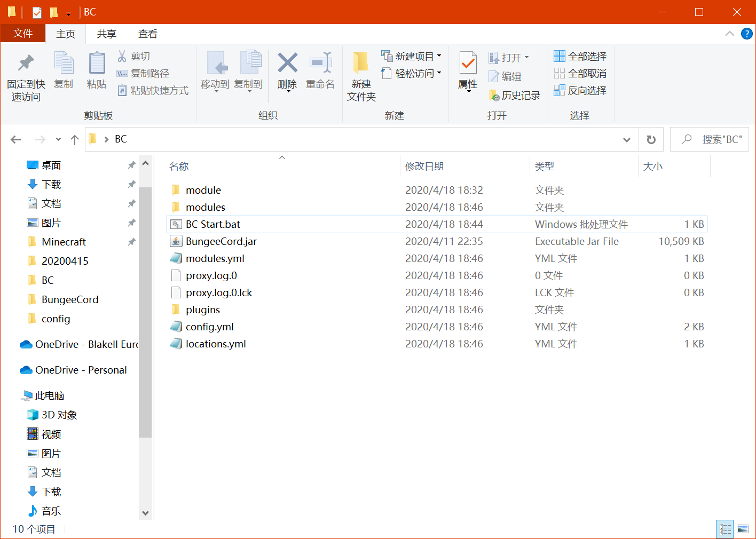Select the BungeeCord.jar file
This screenshot has width=756, height=539.
point(437,241)
